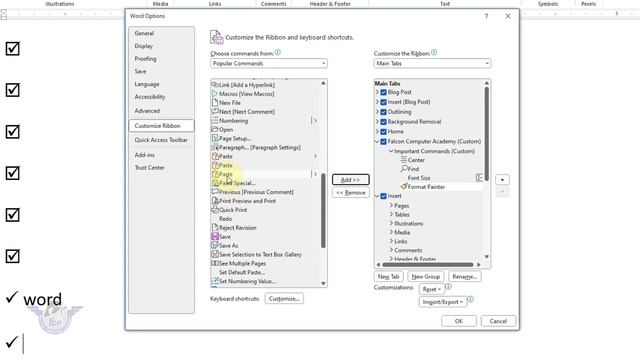This screenshot has width=640, height=360.
Task: Confirm the dialog with OK
Action: click(x=459, y=321)
